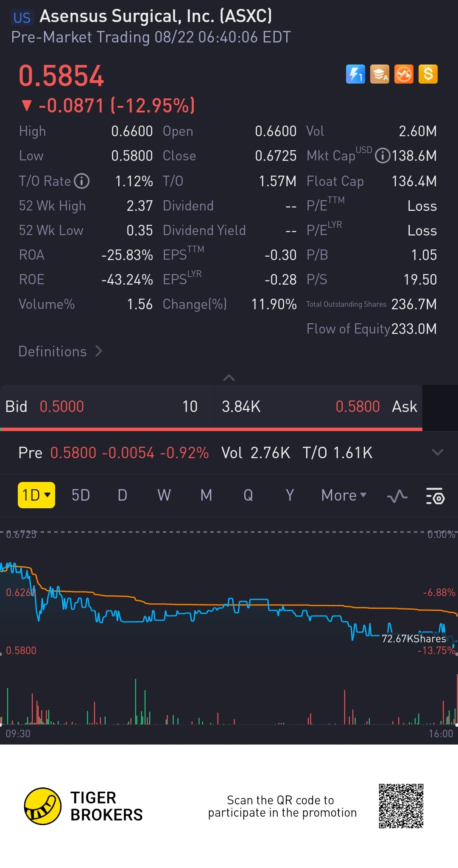Tap the blue lightning quick-trade icon
The width and height of the screenshot is (458, 868).
tap(355, 74)
